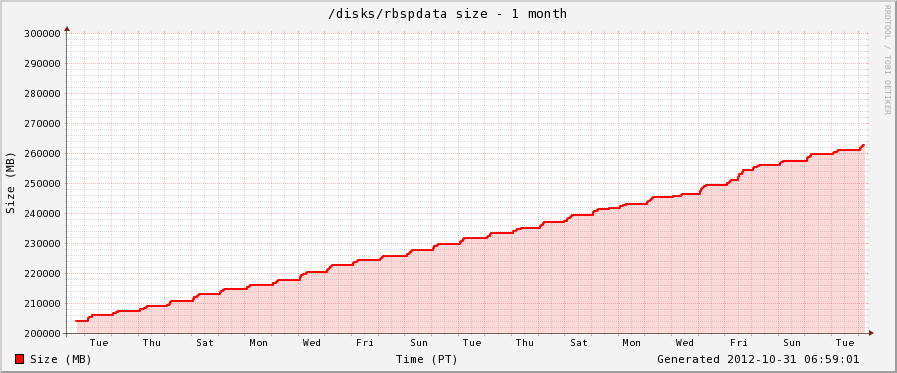Viewport: 897px width, 373px height.
Task: Click the Generated 2012-10-31 timestamp text
Action: pyautogui.click(x=758, y=360)
